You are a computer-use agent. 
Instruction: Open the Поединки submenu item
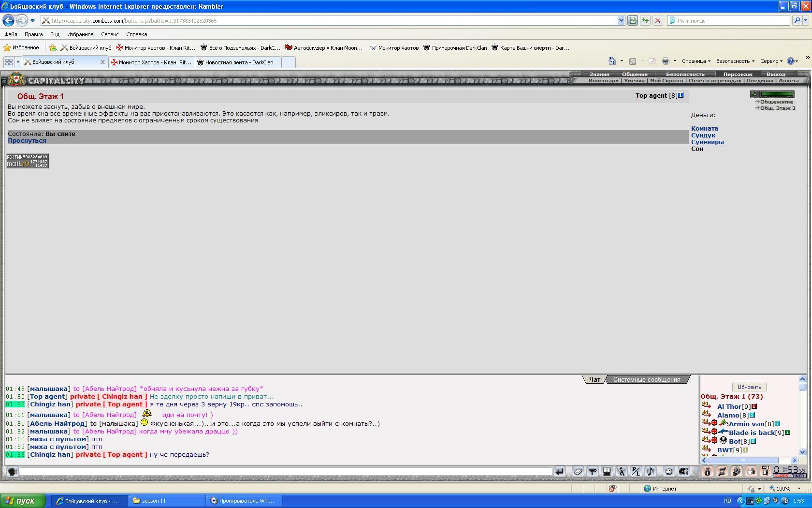coord(760,81)
